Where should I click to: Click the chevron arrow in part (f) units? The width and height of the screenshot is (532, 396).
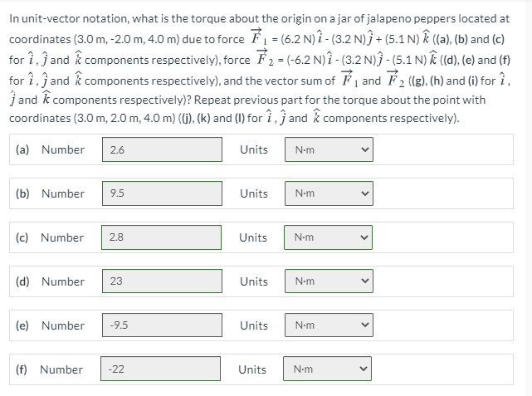click(x=363, y=369)
